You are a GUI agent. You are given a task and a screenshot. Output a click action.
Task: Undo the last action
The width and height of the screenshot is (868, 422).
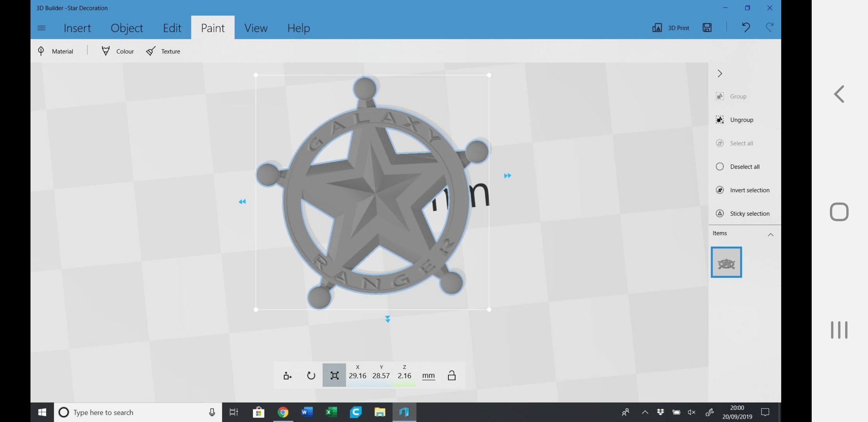coord(746,28)
